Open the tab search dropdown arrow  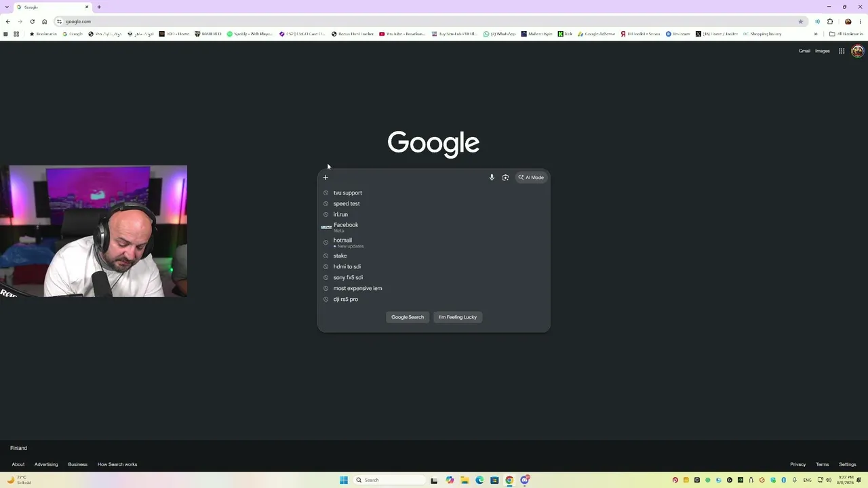click(x=5, y=7)
